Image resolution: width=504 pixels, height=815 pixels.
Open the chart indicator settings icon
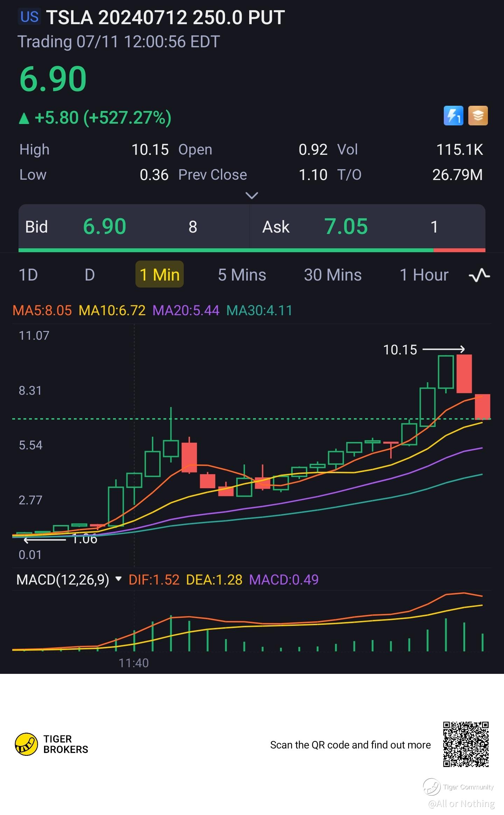[479, 275]
